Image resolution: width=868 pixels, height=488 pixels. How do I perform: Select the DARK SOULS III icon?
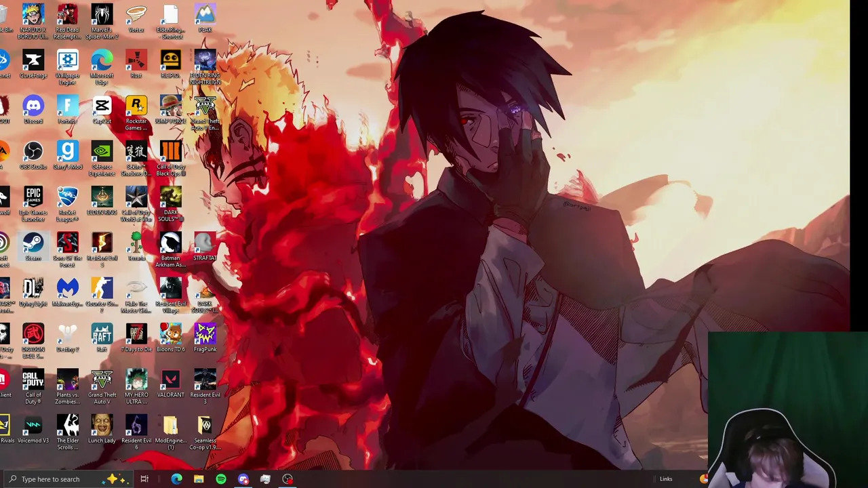pos(170,203)
